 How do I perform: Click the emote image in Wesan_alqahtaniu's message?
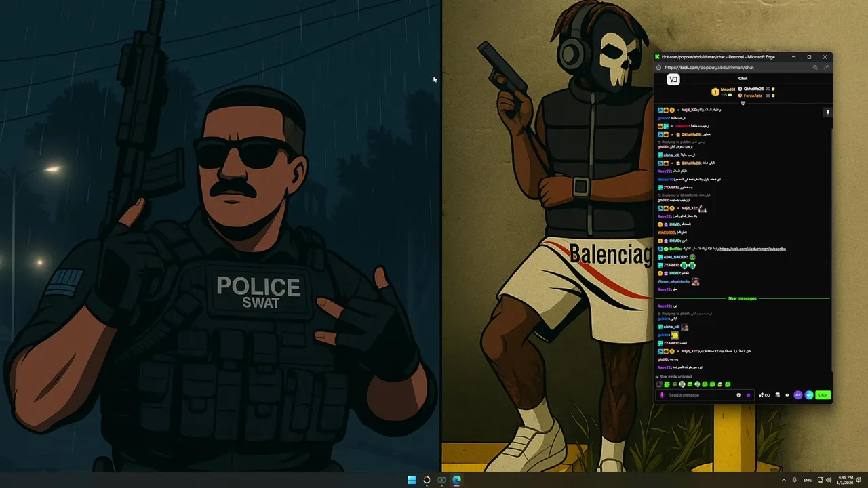(695, 281)
